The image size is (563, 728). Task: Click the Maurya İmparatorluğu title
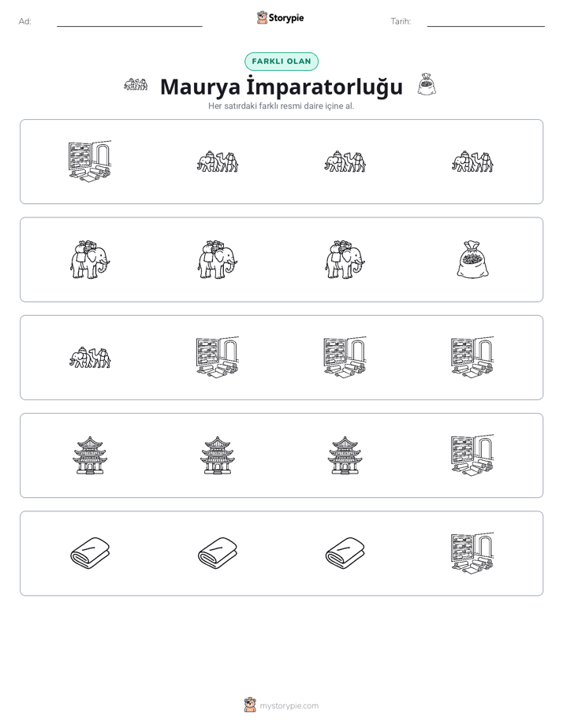tap(281, 87)
